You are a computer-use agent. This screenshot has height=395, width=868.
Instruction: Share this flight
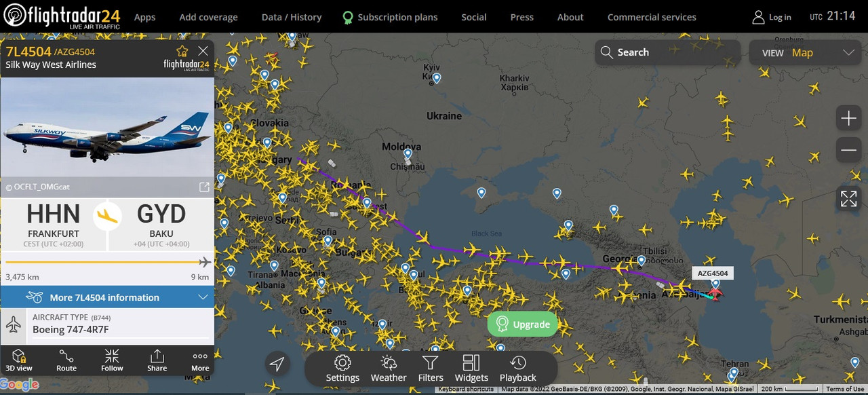click(157, 360)
